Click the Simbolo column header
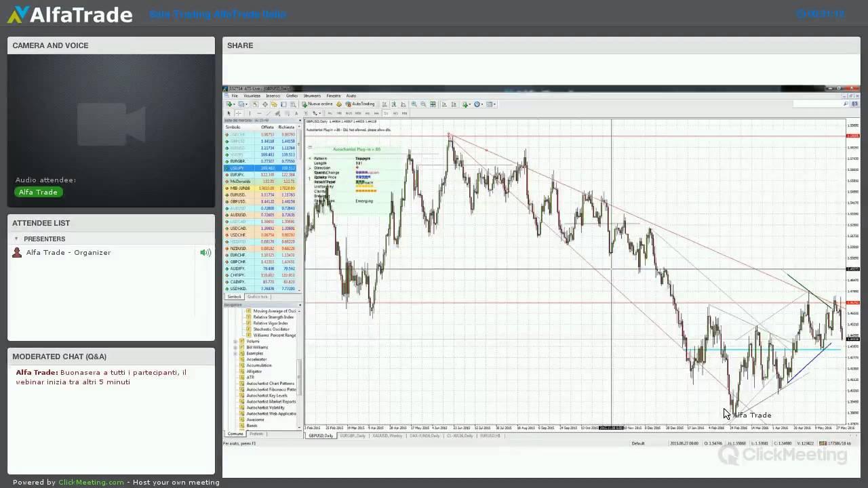The image size is (868, 488). [x=233, y=127]
